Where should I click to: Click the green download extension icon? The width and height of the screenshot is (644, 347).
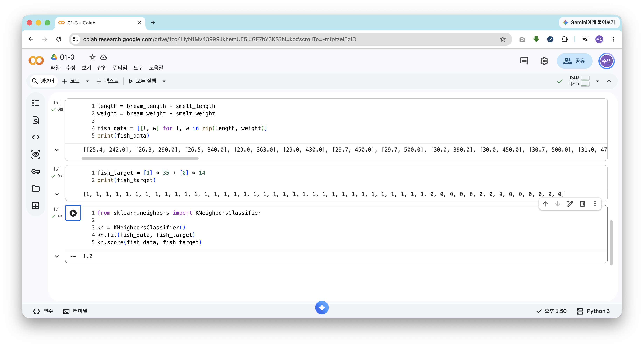536,39
